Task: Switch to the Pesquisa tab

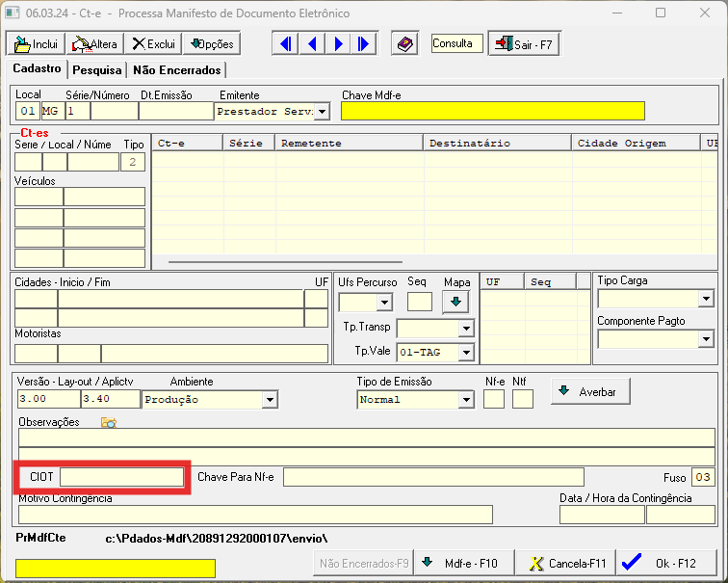Action: click(97, 70)
